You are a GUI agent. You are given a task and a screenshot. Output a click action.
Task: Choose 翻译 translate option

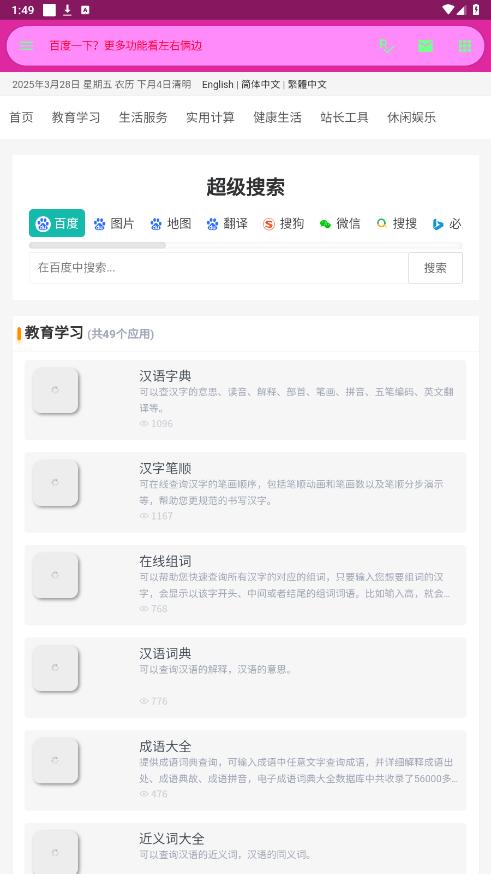coord(227,224)
